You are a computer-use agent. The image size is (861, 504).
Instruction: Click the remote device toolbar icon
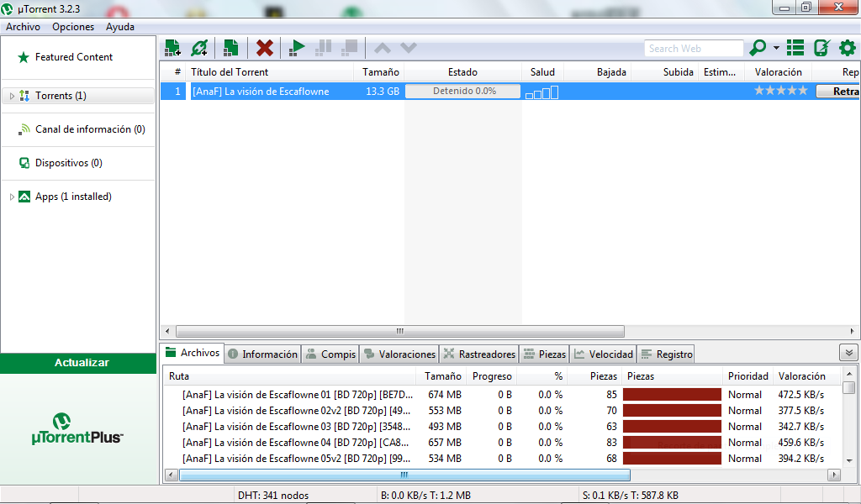[821, 48]
